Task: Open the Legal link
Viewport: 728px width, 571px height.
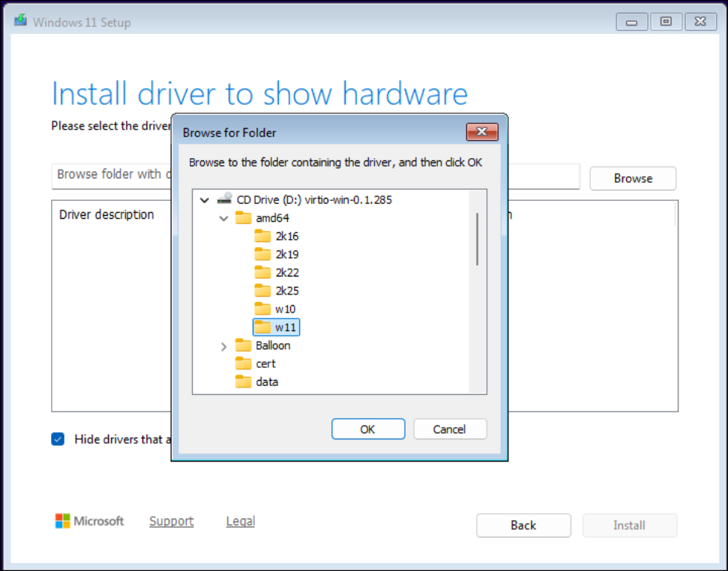Action: pyautogui.click(x=241, y=522)
